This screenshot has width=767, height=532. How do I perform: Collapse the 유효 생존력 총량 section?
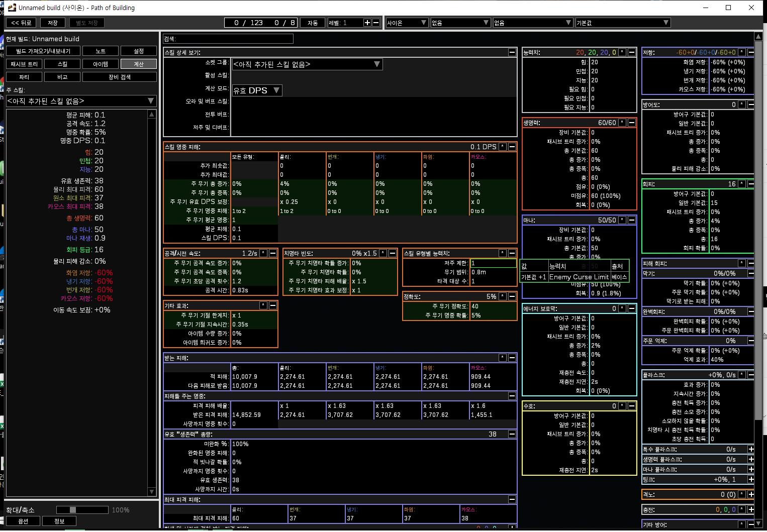(x=512, y=434)
